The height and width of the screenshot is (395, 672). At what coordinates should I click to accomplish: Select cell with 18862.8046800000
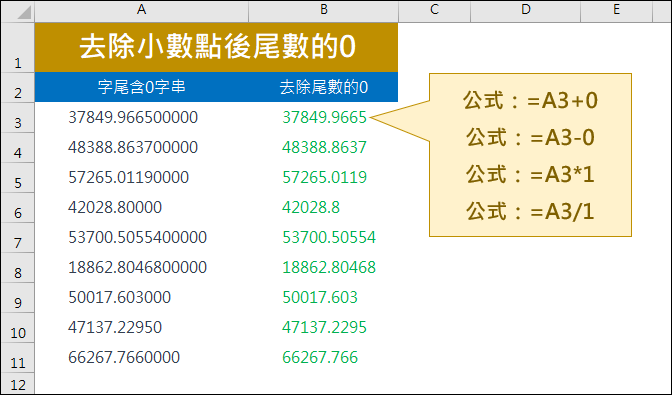coord(141,267)
